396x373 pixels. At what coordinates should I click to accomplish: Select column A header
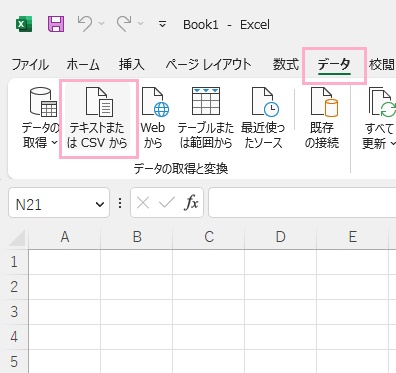point(65,237)
